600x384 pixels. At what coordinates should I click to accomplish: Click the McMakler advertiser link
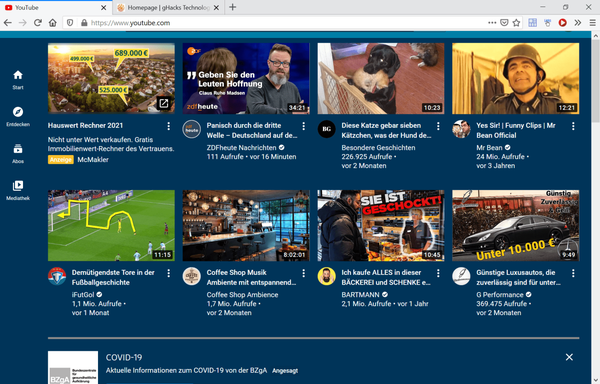93,159
